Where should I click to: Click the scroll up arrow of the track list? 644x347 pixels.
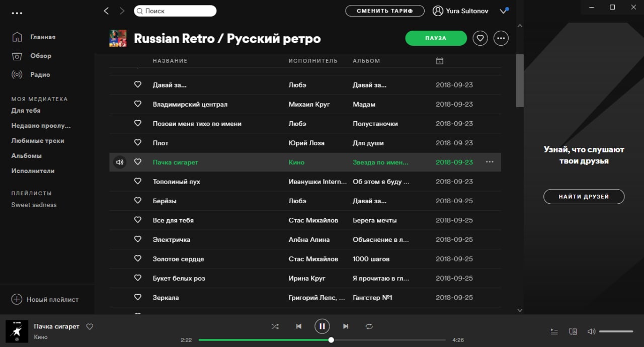520,26
